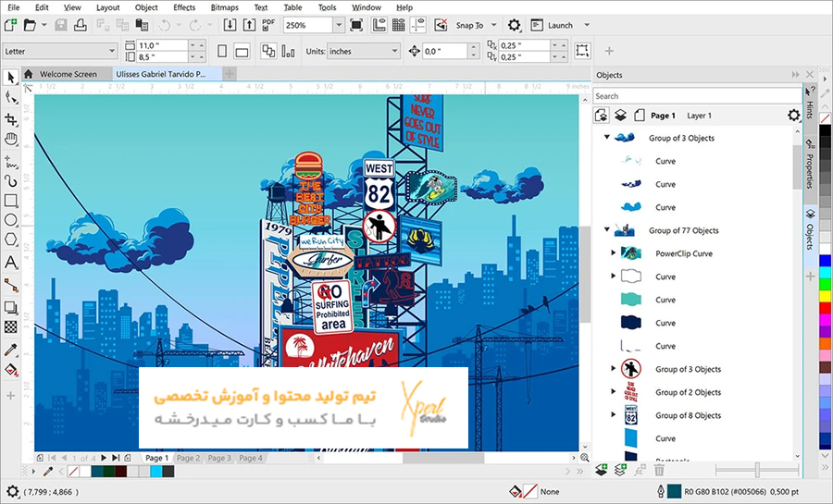Image resolution: width=833 pixels, height=504 pixels.
Task: Select the Drop Shadow tool
Action: point(10,307)
